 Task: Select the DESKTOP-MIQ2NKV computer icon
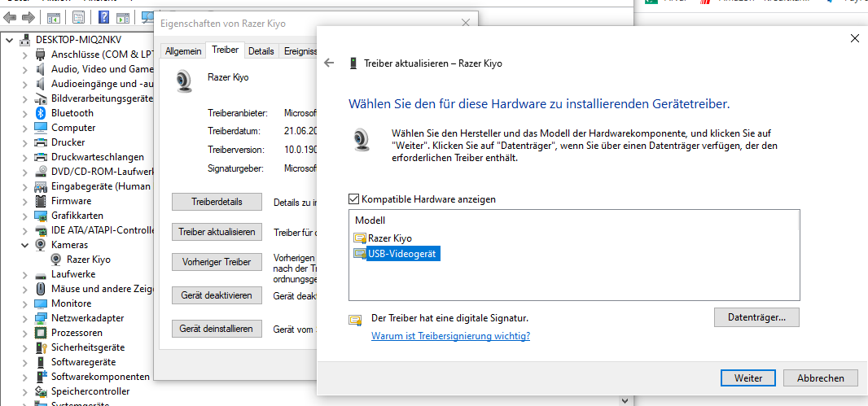tap(25, 40)
